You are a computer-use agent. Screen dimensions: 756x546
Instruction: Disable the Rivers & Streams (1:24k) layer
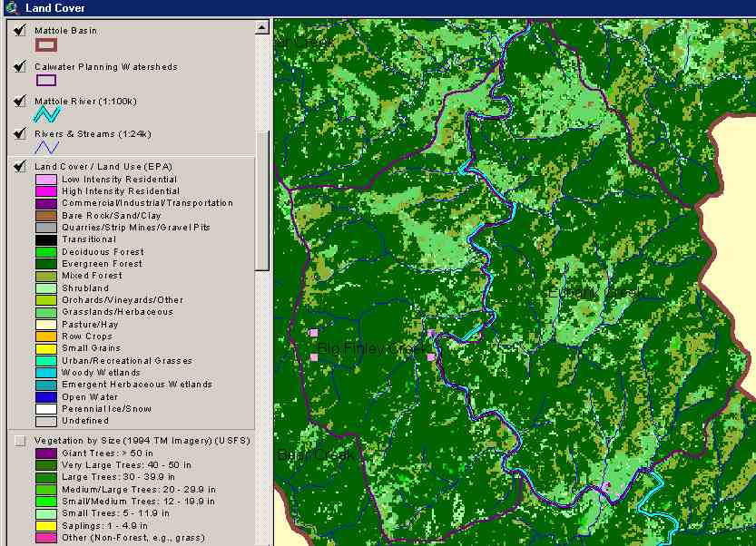click(x=19, y=134)
